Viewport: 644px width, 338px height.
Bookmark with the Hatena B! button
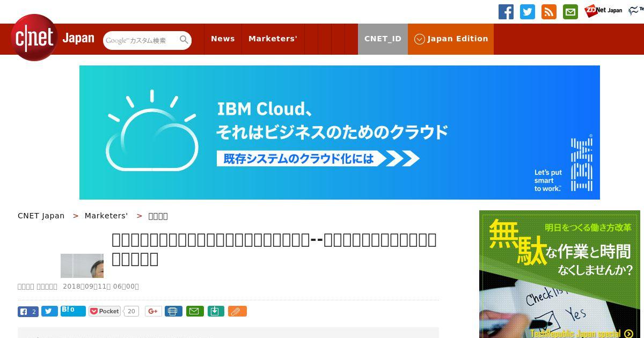pos(73,311)
